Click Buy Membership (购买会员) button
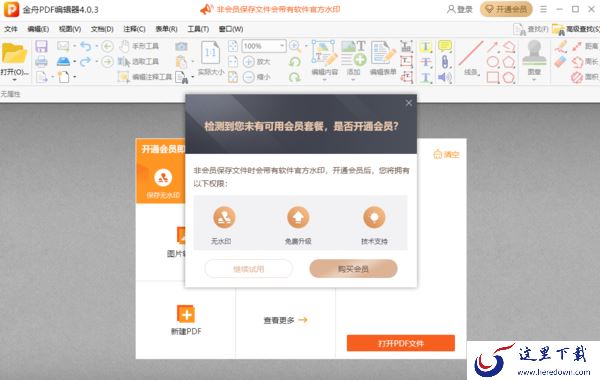Image resolution: width=600 pixels, height=380 pixels. click(x=353, y=269)
